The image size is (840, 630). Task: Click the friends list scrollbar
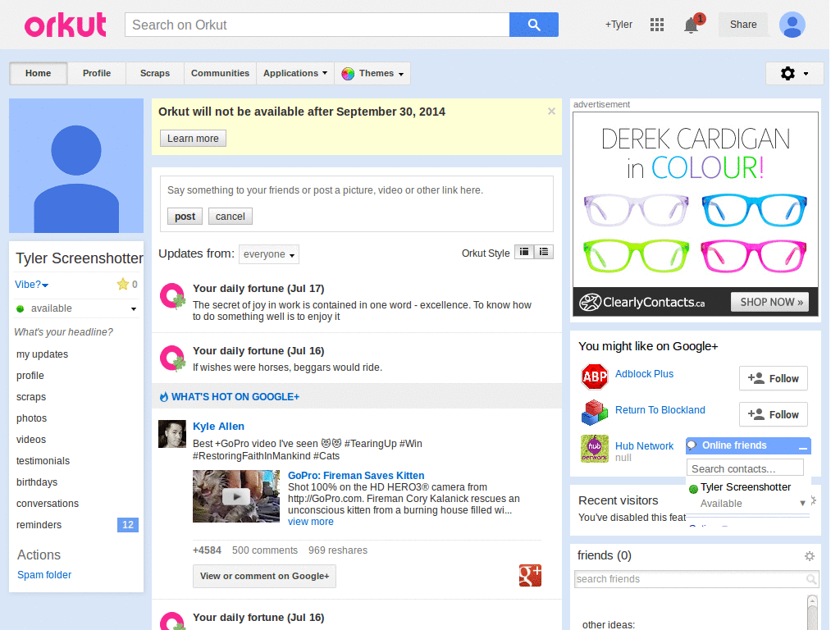coord(812,612)
